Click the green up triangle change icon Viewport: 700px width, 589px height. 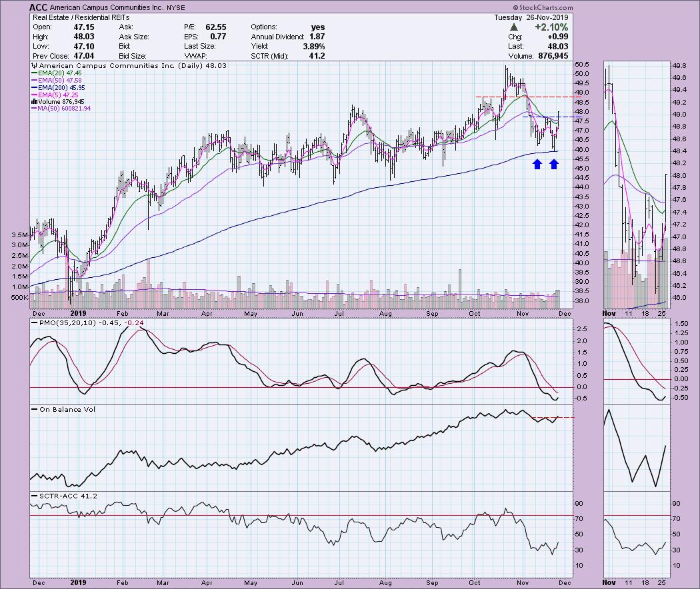[514, 27]
